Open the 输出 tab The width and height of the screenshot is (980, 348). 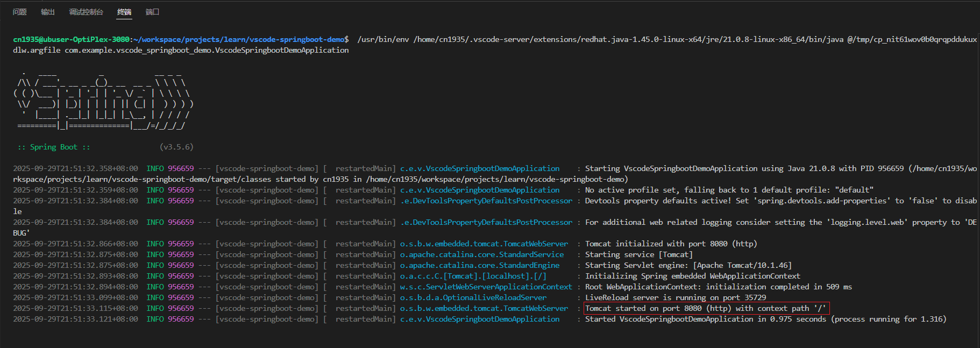tap(48, 12)
